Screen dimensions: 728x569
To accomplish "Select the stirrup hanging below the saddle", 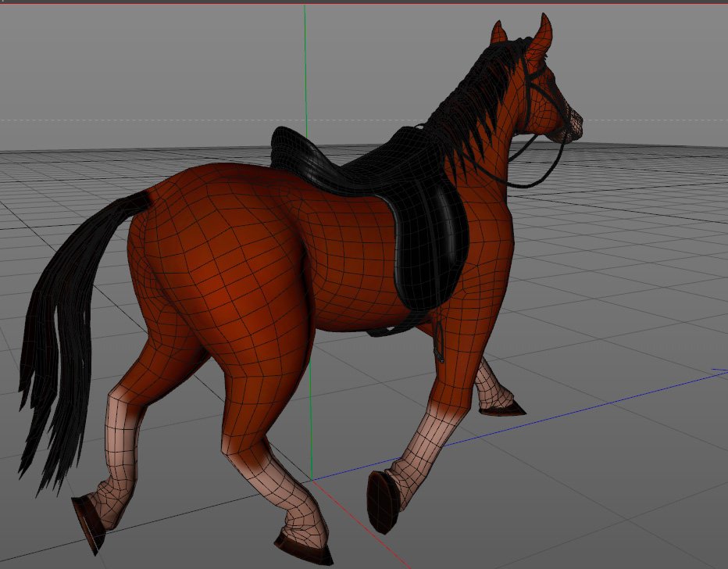I will pos(440,344).
